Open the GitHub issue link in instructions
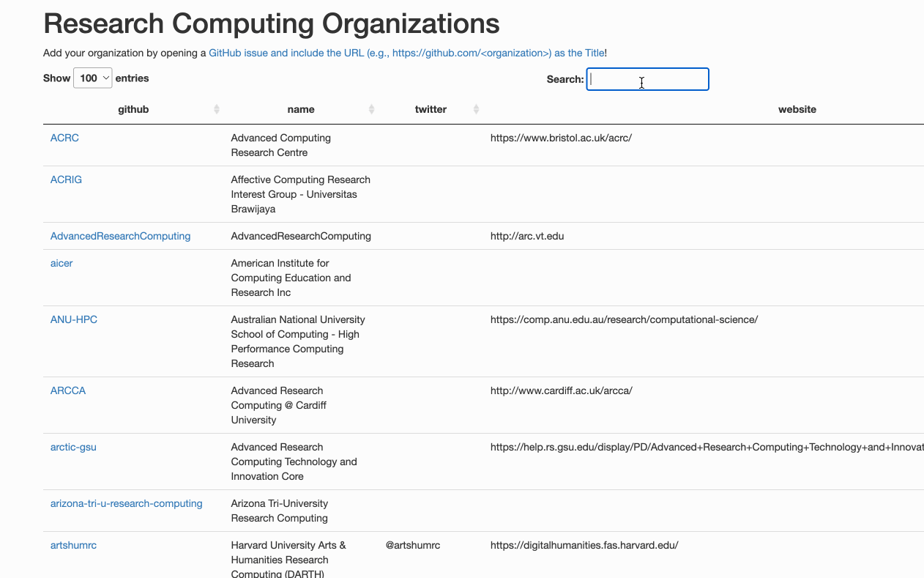 coord(406,53)
